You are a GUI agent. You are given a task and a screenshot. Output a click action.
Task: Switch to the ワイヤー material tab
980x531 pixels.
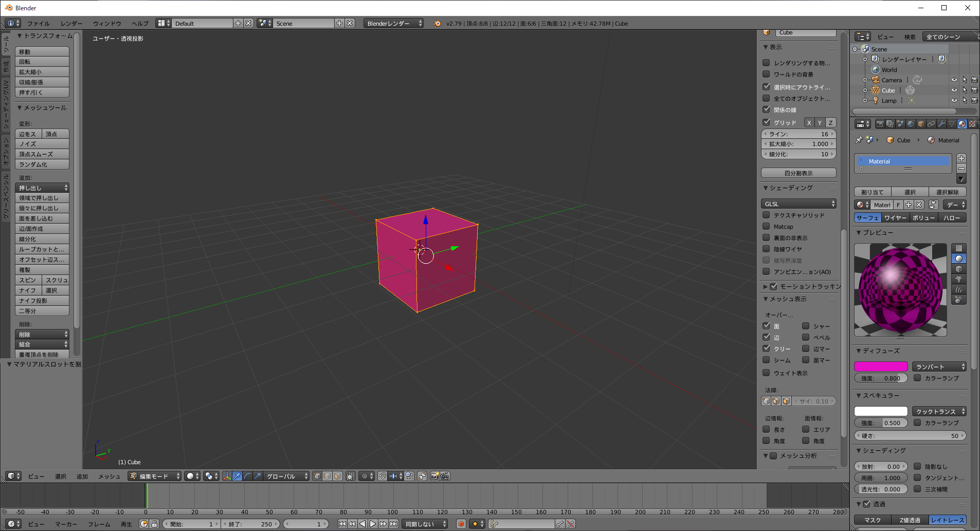[x=895, y=217]
